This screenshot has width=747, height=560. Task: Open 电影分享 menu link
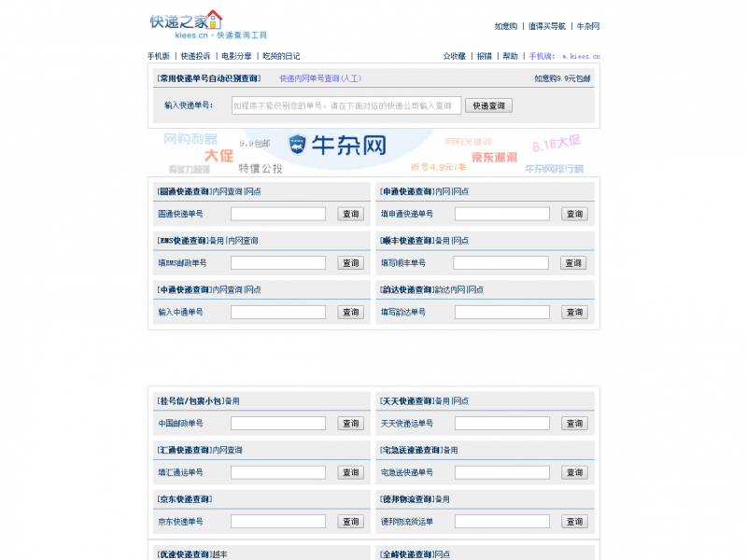pyautogui.click(x=236, y=56)
